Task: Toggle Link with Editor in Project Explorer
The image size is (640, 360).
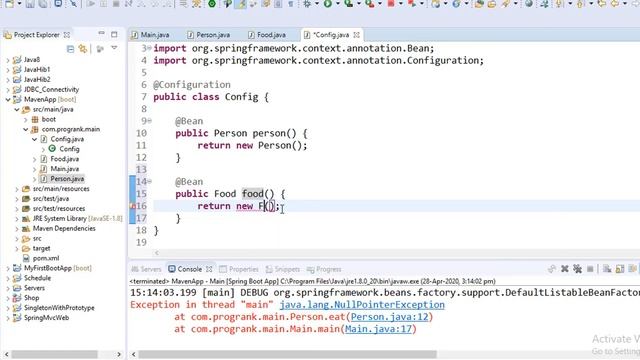Action: coord(83,49)
